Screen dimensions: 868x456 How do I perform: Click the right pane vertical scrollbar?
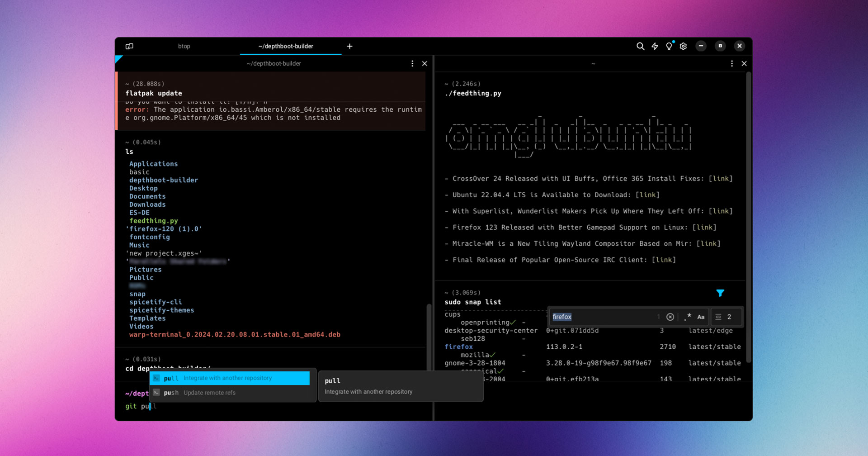coord(748,217)
